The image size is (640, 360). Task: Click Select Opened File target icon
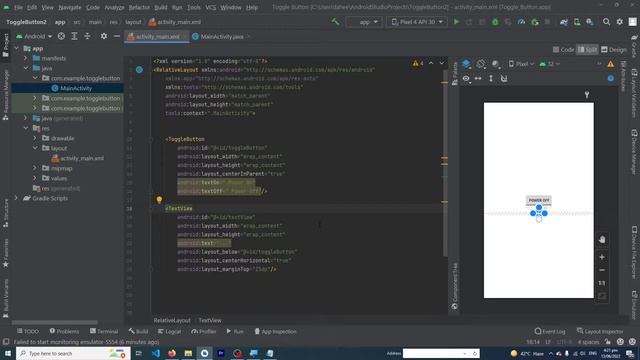[61, 36]
